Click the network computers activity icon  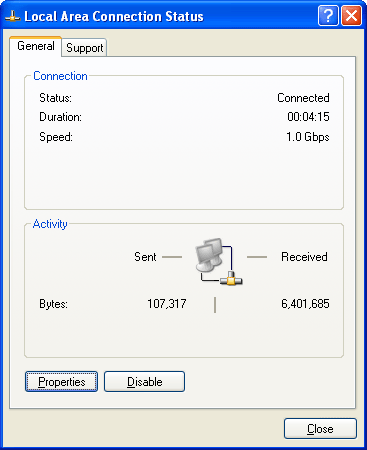pos(219,261)
